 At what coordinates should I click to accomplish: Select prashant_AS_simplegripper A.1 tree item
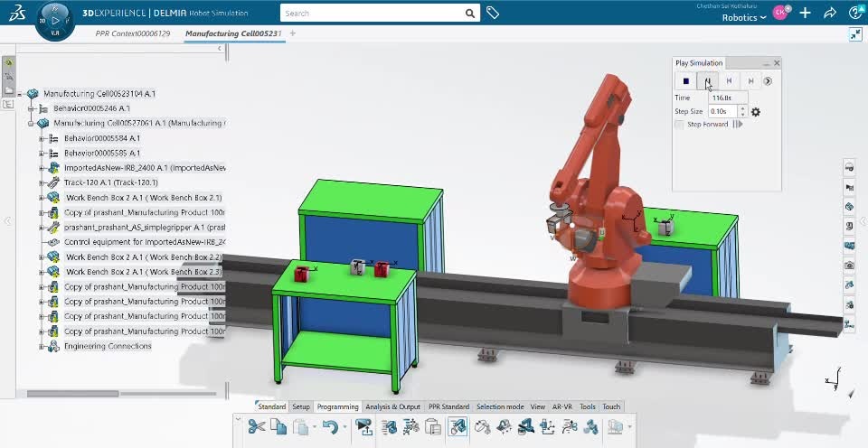(145, 228)
